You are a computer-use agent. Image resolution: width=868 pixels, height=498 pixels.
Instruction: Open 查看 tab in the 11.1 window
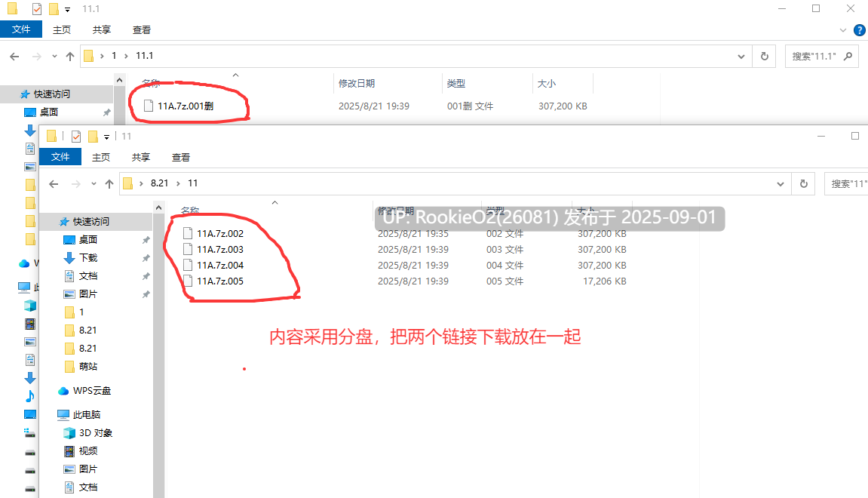click(141, 30)
